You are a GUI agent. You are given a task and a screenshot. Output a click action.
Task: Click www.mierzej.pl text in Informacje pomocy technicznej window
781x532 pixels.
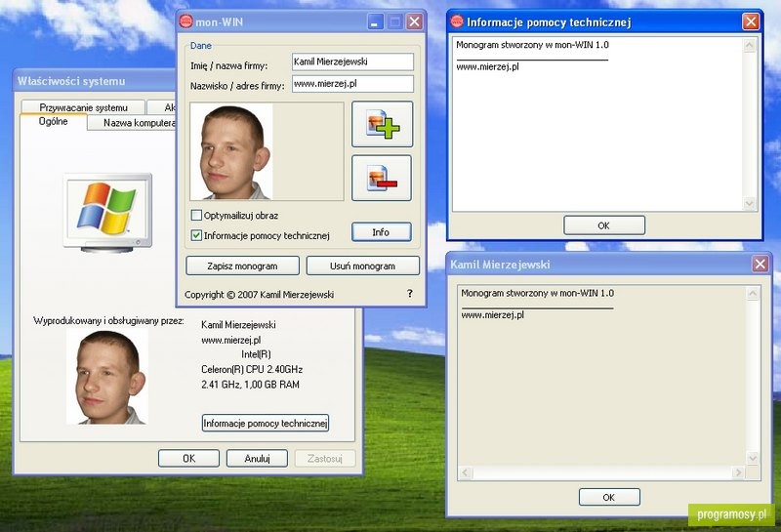point(487,66)
